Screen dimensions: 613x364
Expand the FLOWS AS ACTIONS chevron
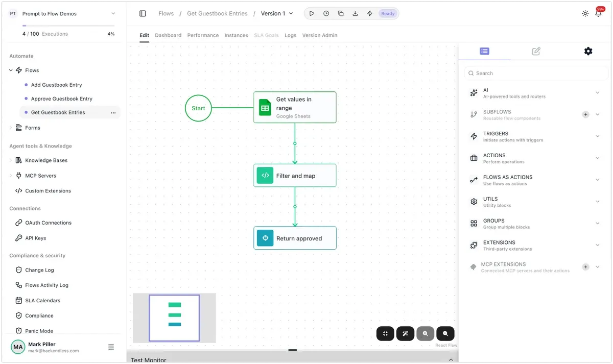coord(598,180)
